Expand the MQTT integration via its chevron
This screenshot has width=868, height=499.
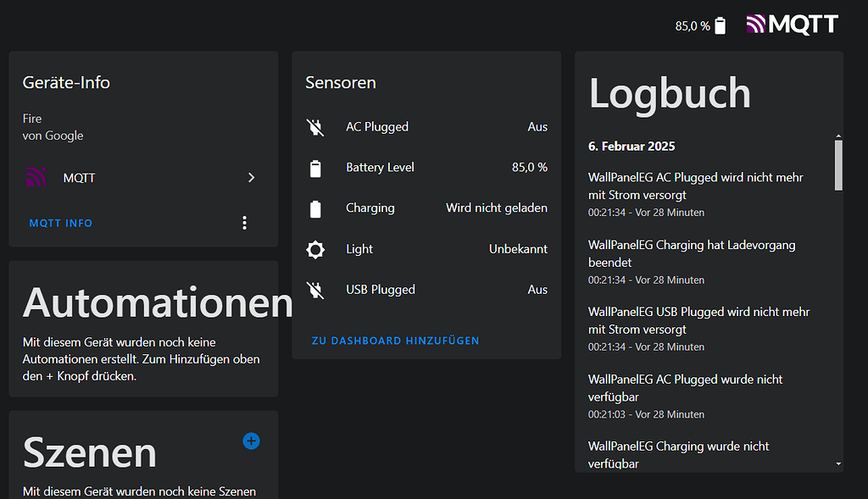click(x=251, y=177)
